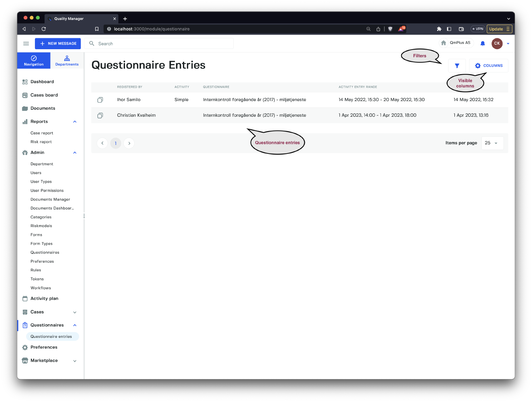The width and height of the screenshot is (532, 402).
Task: Expand the Cases sidebar section
Action: coord(75,312)
